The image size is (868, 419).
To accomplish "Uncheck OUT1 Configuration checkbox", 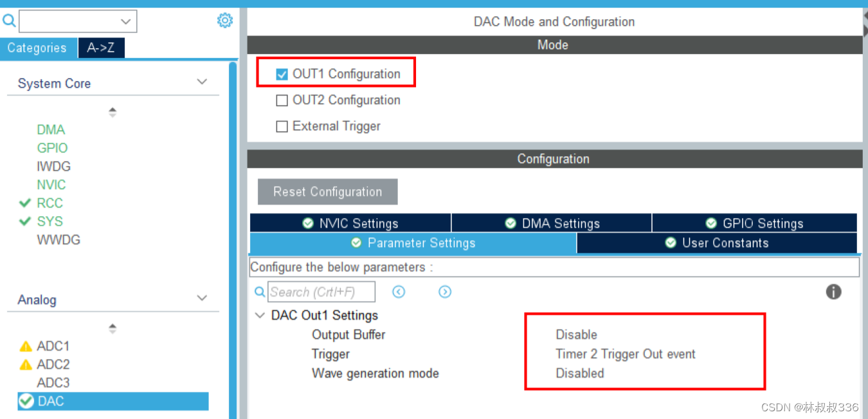I will [282, 74].
